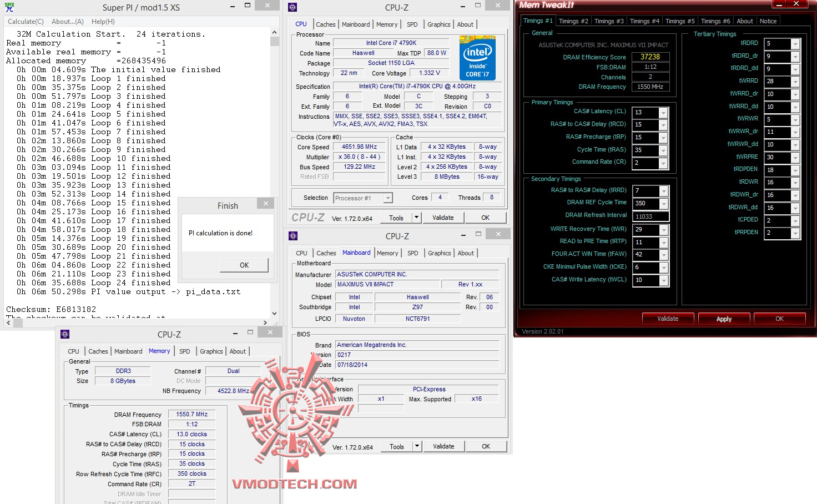Click the Super PI horizontal scrollbar right arrow

(265, 322)
